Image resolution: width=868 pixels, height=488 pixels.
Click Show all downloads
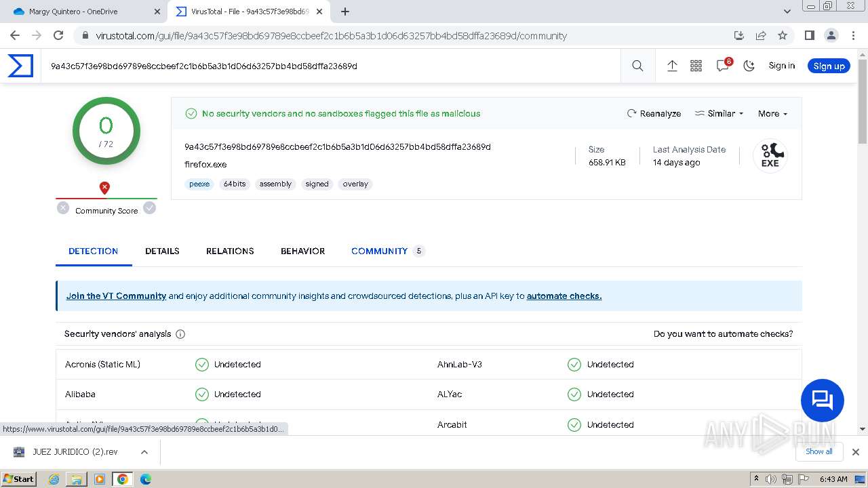tap(818, 451)
